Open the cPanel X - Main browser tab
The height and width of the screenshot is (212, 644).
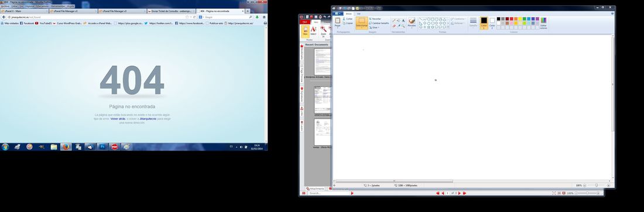[25, 11]
